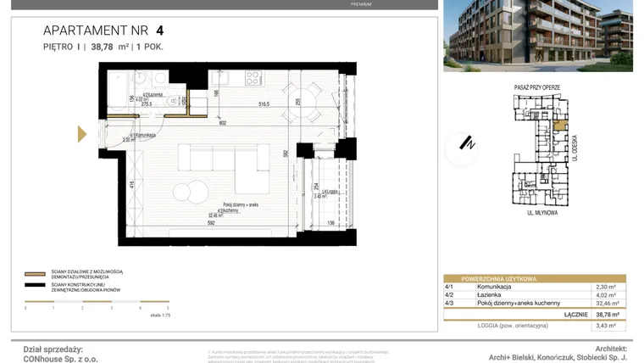Click the '516.5' dimension on the plan

264,104
